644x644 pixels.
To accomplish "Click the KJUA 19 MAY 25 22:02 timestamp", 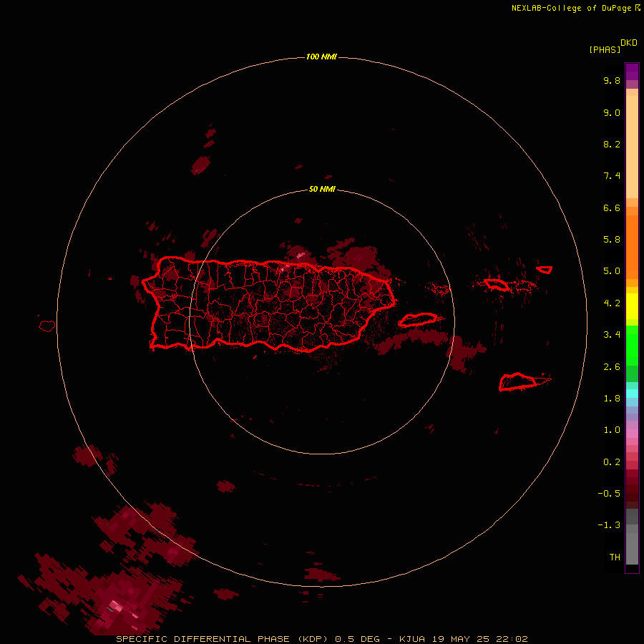I will point(463,639).
